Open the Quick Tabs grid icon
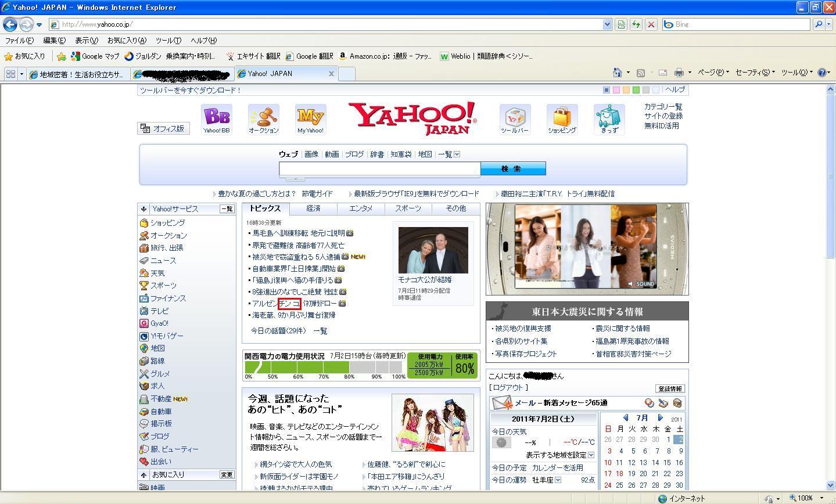The height and width of the screenshot is (504, 836). pos(10,74)
